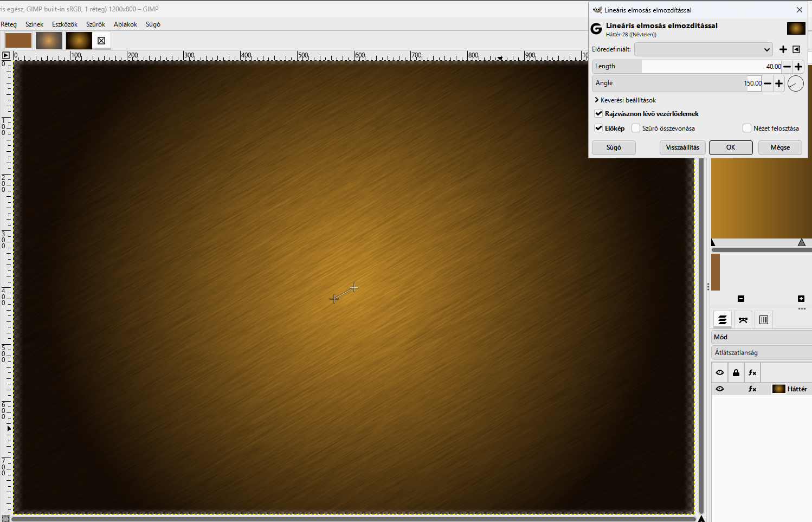
Task: Click the minus icon below the brown swatch
Action: tap(741, 299)
